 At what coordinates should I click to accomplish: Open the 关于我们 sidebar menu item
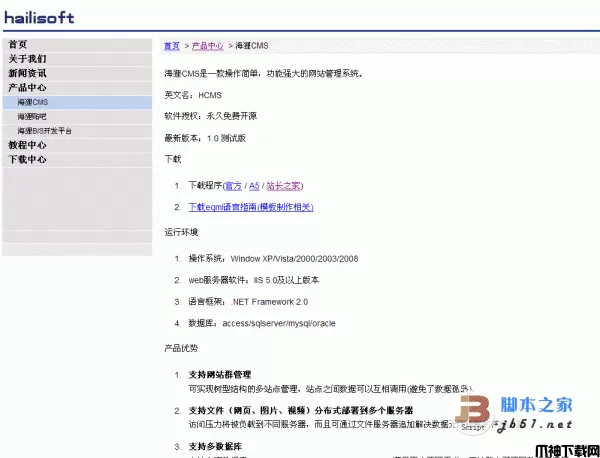(77, 59)
